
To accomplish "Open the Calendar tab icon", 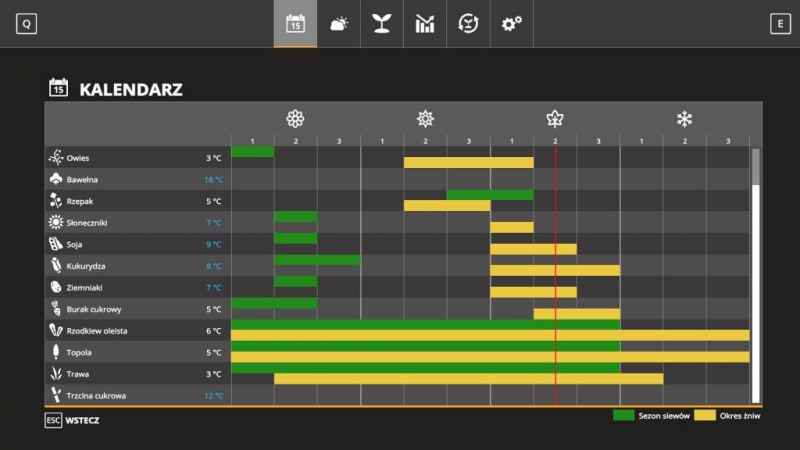I will coord(295,23).
